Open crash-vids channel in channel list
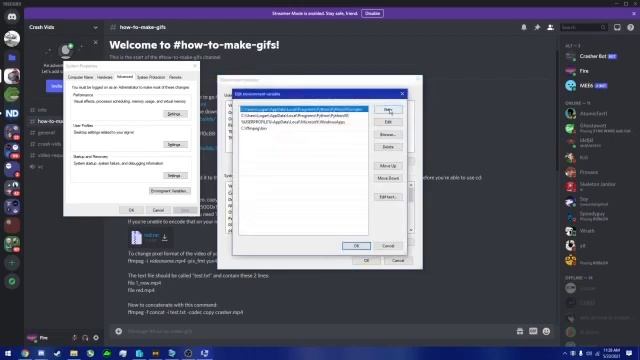 click(49, 144)
